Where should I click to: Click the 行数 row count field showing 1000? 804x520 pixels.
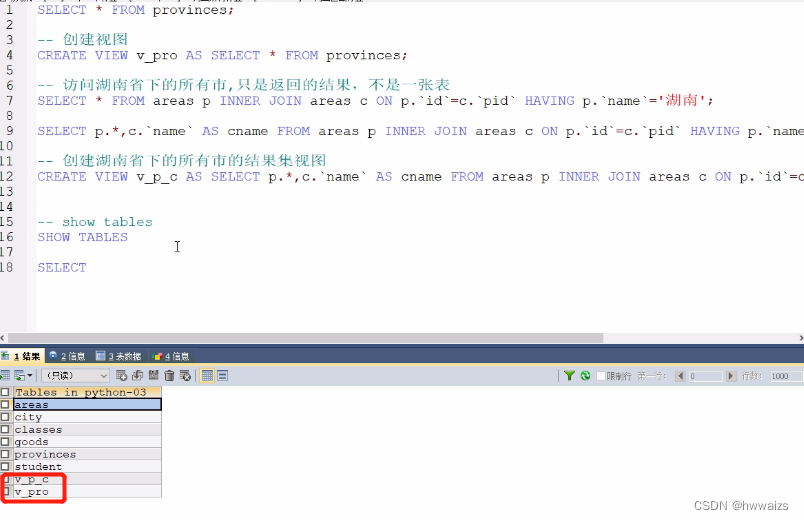[x=787, y=376]
